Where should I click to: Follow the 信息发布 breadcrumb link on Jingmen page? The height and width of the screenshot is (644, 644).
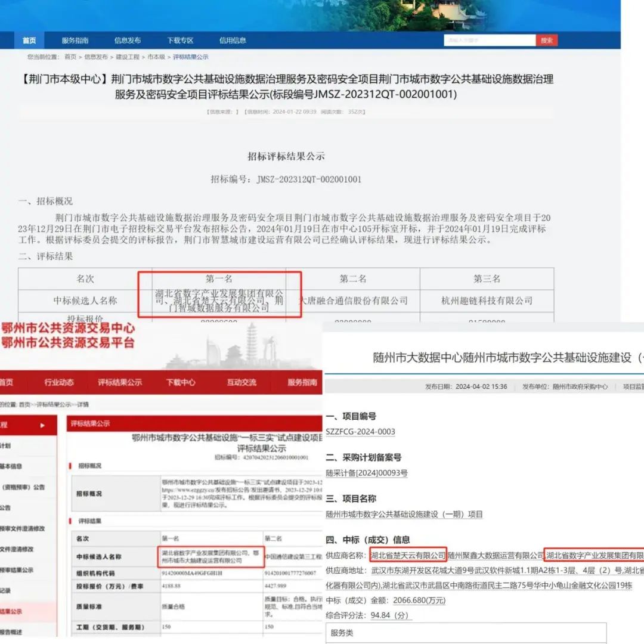tap(95, 57)
